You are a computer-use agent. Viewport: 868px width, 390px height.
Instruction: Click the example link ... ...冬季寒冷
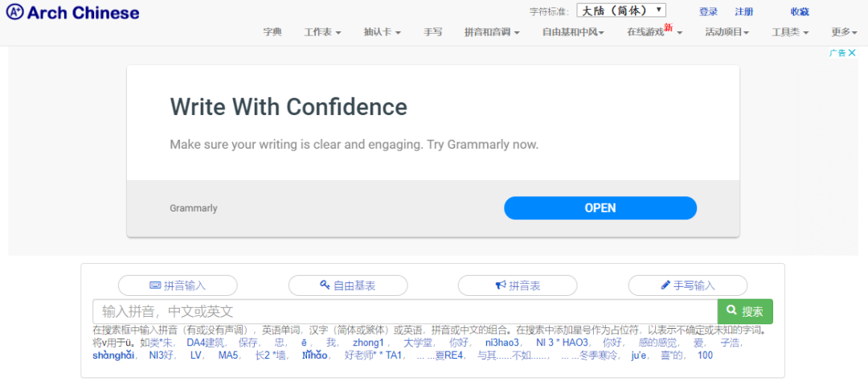click(588, 355)
